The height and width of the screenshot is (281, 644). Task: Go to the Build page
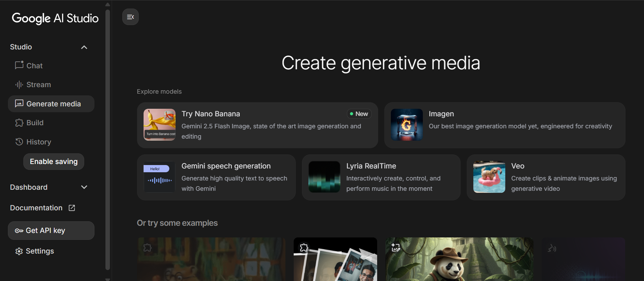pyautogui.click(x=51, y=123)
